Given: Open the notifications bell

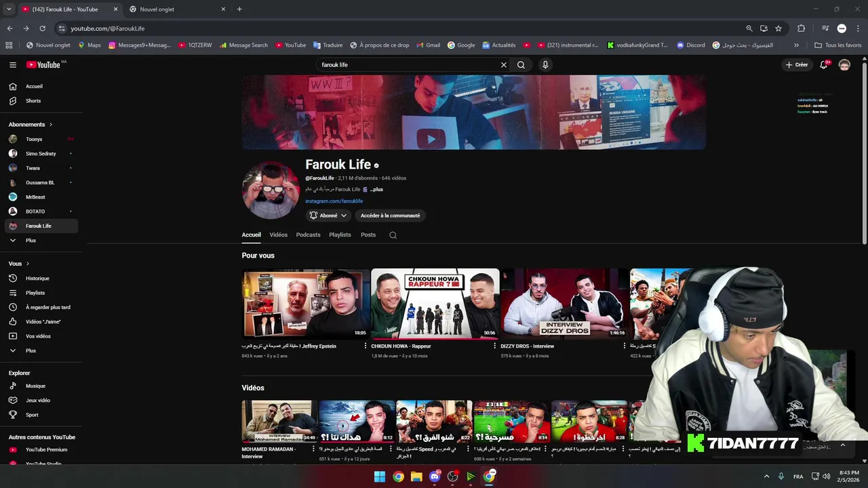Looking at the screenshot, I should 824,65.
